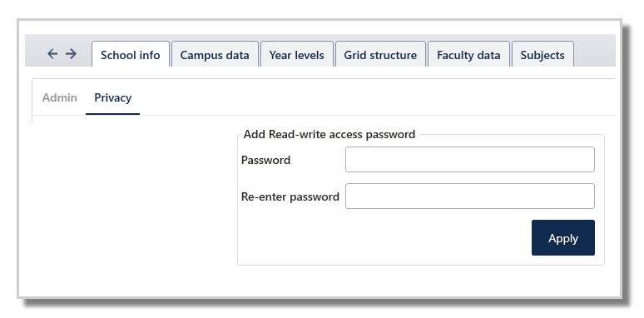Open the Faculty data tab
Screen dimensions: 644x318
pos(468,54)
